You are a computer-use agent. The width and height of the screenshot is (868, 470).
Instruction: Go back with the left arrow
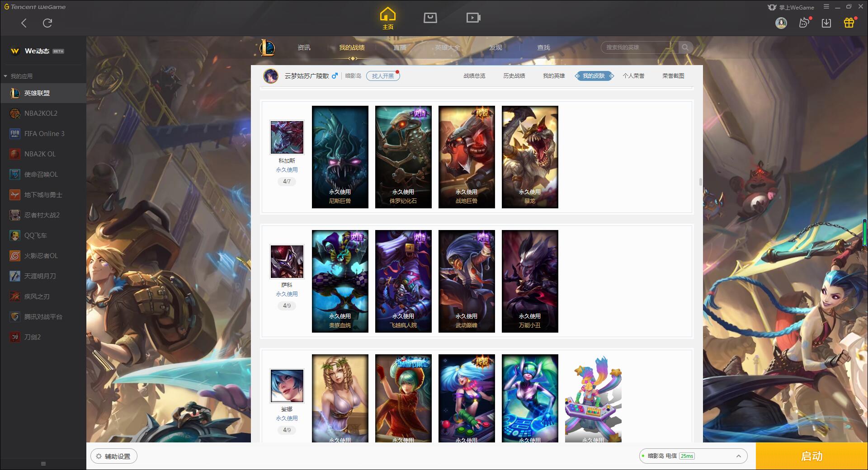pyautogui.click(x=24, y=23)
